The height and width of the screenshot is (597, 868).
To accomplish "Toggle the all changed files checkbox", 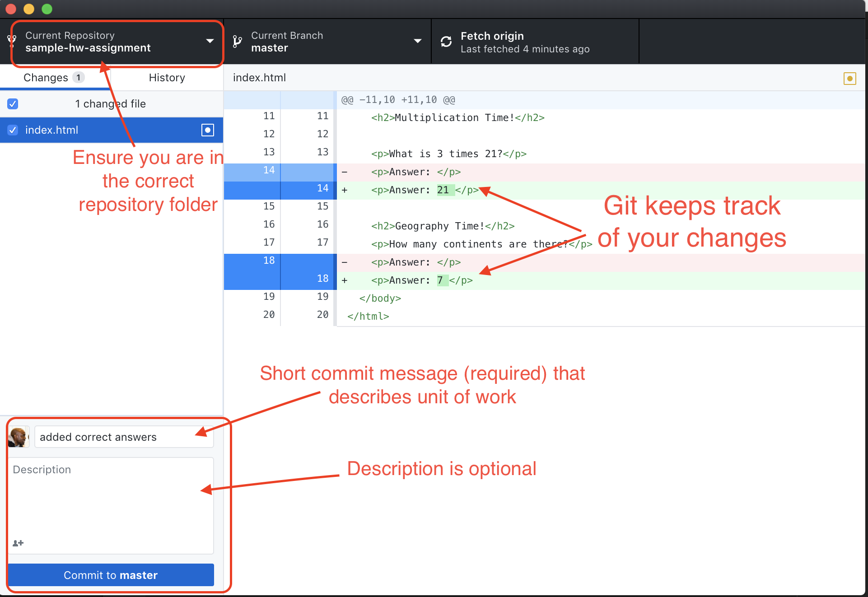I will tap(13, 104).
